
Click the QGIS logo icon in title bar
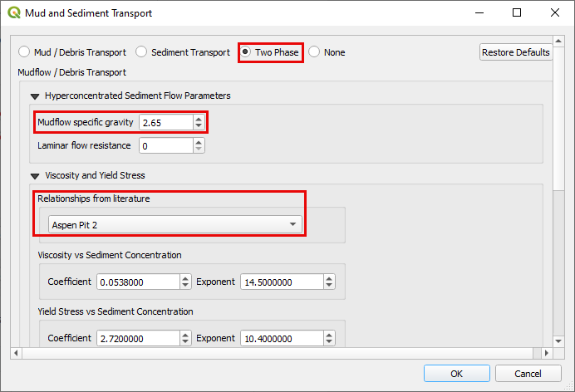pyautogui.click(x=12, y=13)
